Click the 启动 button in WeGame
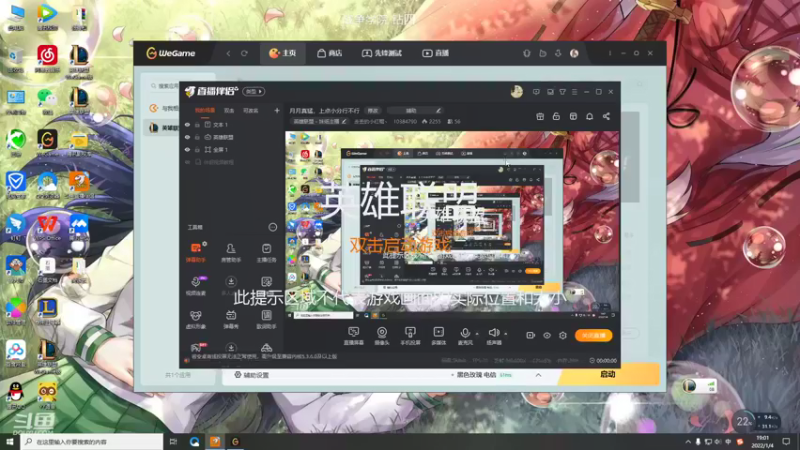 [608, 374]
